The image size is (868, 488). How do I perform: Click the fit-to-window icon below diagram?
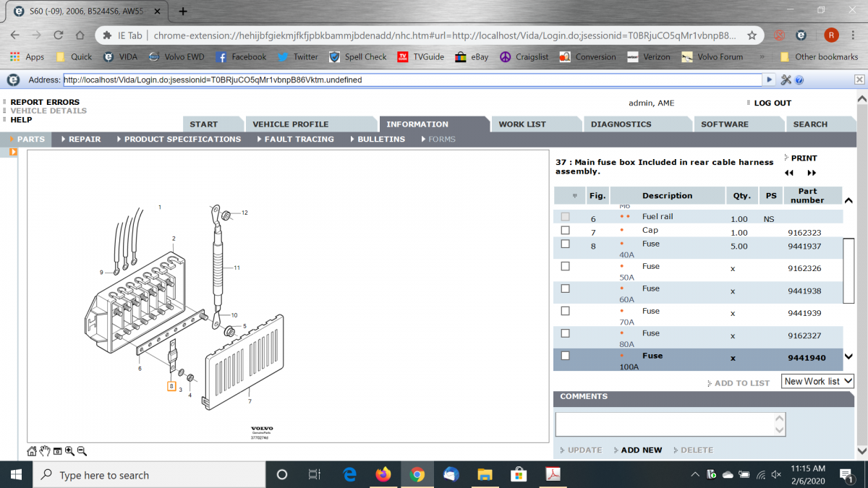pyautogui.click(x=57, y=451)
